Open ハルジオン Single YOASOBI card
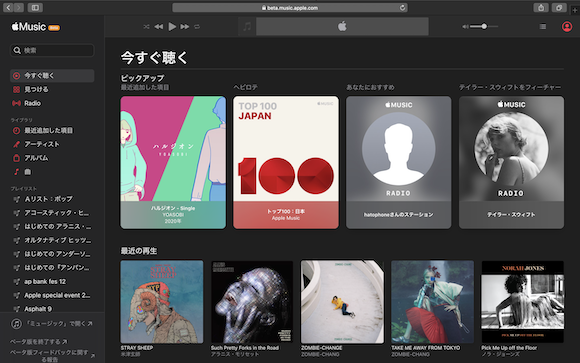 [173, 162]
